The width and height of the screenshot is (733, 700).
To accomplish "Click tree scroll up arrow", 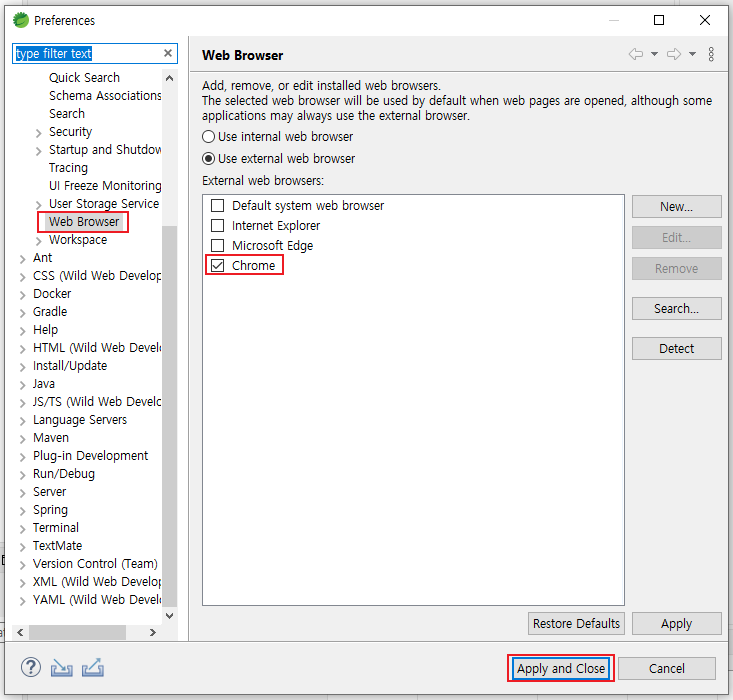I will (x=170, y=78).
